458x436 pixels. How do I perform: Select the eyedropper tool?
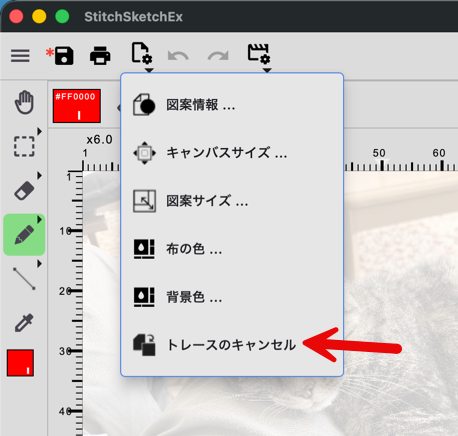[24, 322]
